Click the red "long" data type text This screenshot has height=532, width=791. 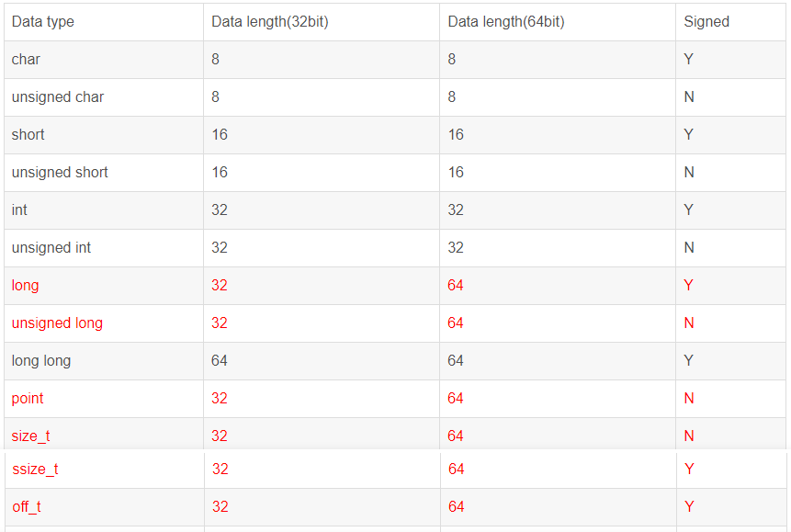pyautogui.click(x=25, y=286)
